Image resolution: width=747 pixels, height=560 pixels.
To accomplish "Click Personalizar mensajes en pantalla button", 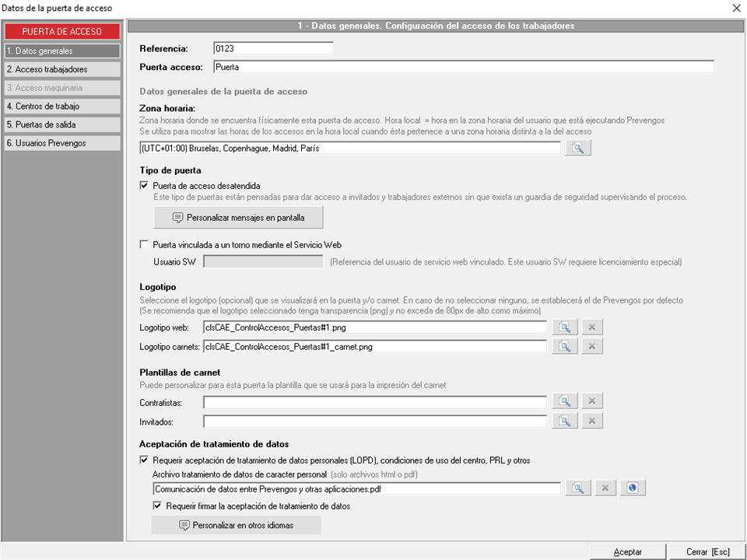I will [x=238, y=217].
